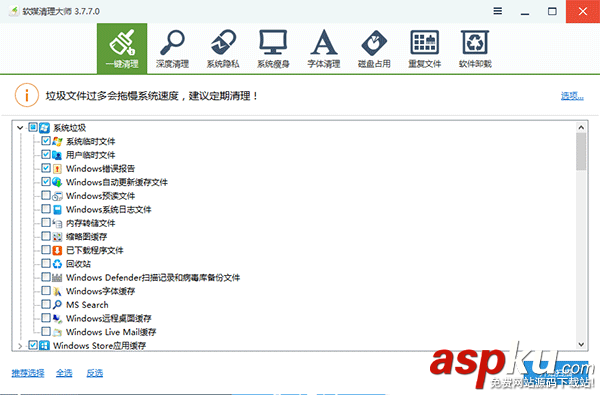The image size is (600, 395).
Task: Click the Windows字体缓存 icon
Action: tap(57, 291)
